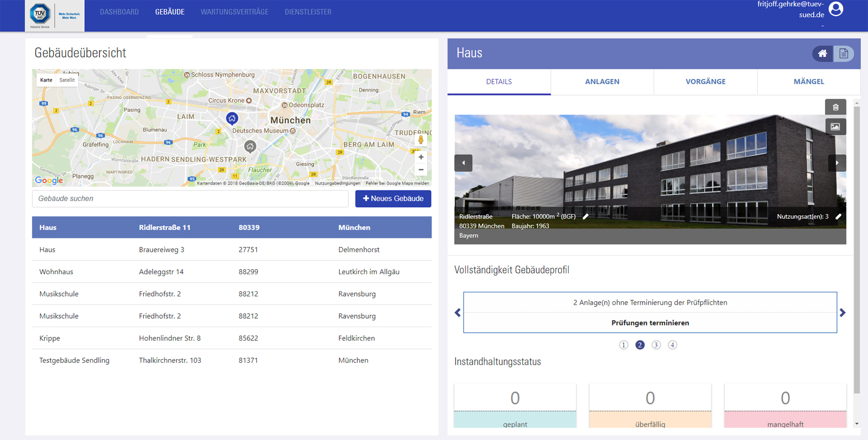Edit building area with the pencil icon
Image resolution: width=868 pixels, height=440 pixels.
(586, 217)
